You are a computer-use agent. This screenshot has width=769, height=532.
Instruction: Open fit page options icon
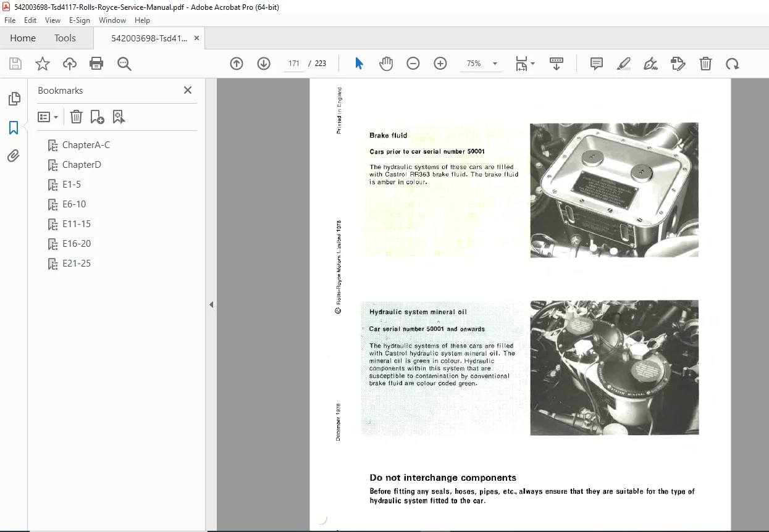tap(525, 64)
